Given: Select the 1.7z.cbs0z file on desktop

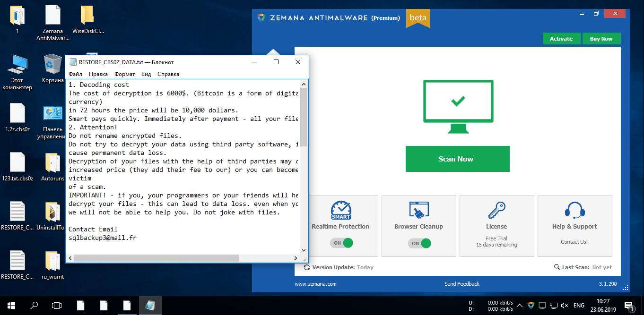Looking at the screenshot, I should pos(17,117).
